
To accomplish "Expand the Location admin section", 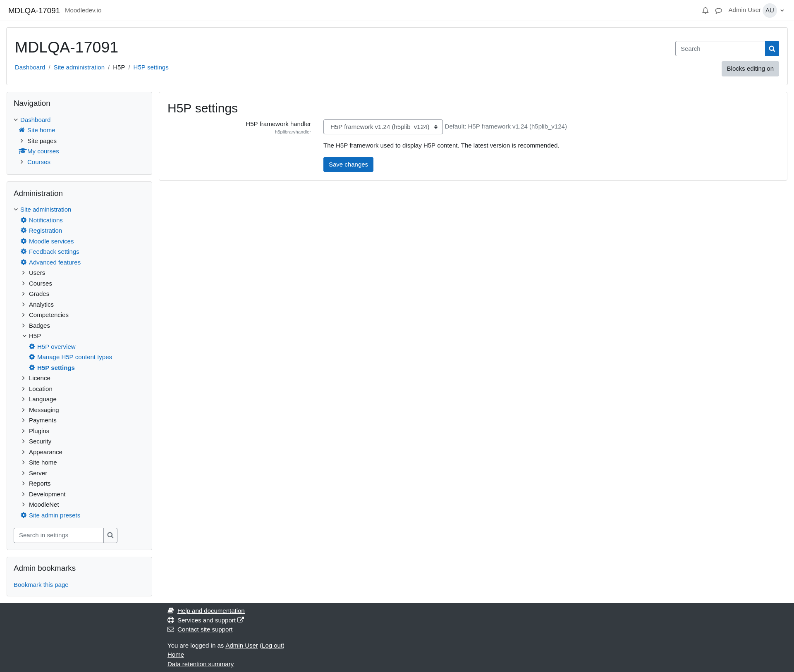I will click(24, 389).
